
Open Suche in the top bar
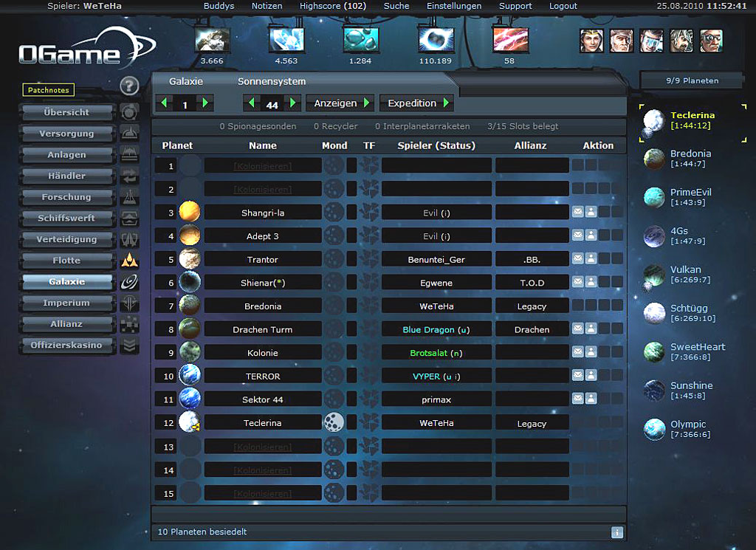396,6
